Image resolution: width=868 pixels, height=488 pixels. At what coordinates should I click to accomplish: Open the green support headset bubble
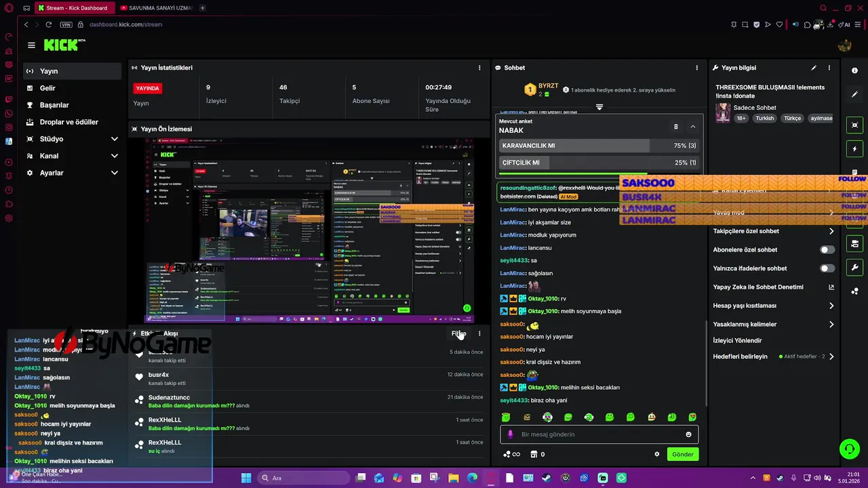[x=849, y=449]
